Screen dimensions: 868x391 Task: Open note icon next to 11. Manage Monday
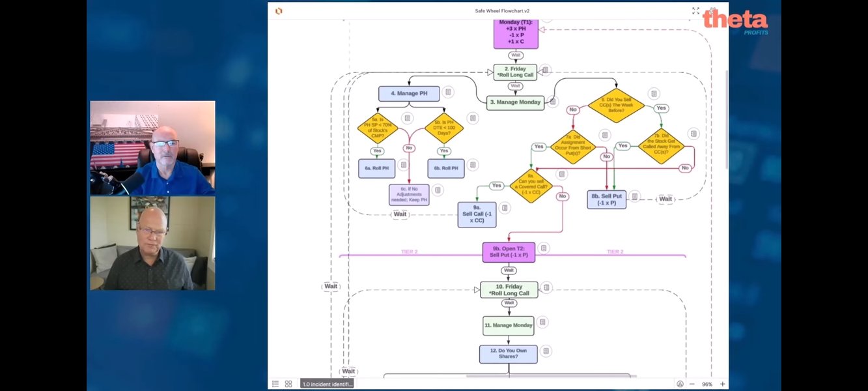[542, 322]
